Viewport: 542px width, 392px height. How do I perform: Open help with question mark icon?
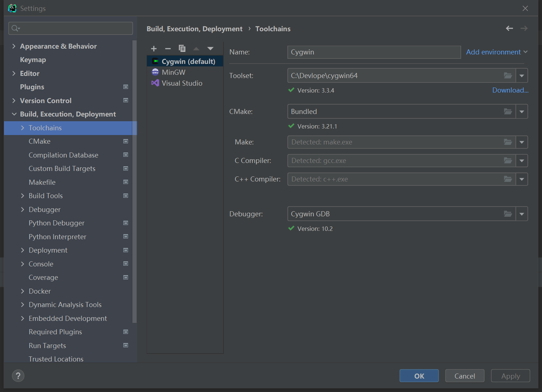(18, 376)
